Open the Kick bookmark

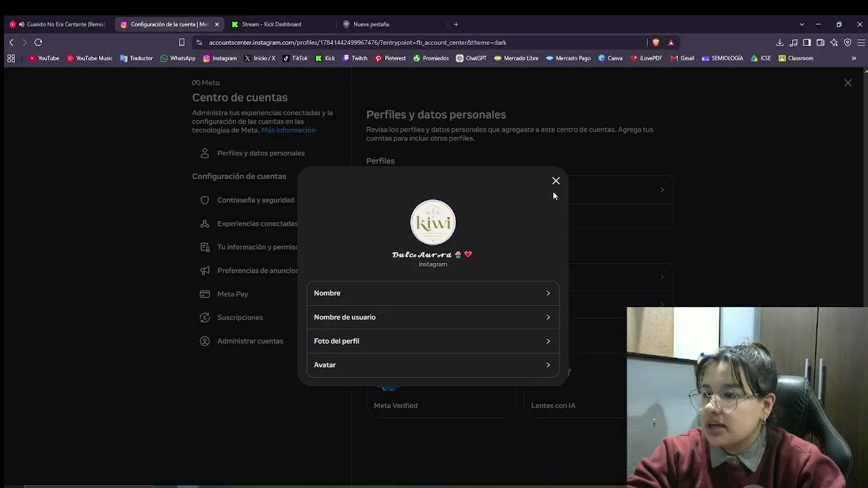point(325,58)
